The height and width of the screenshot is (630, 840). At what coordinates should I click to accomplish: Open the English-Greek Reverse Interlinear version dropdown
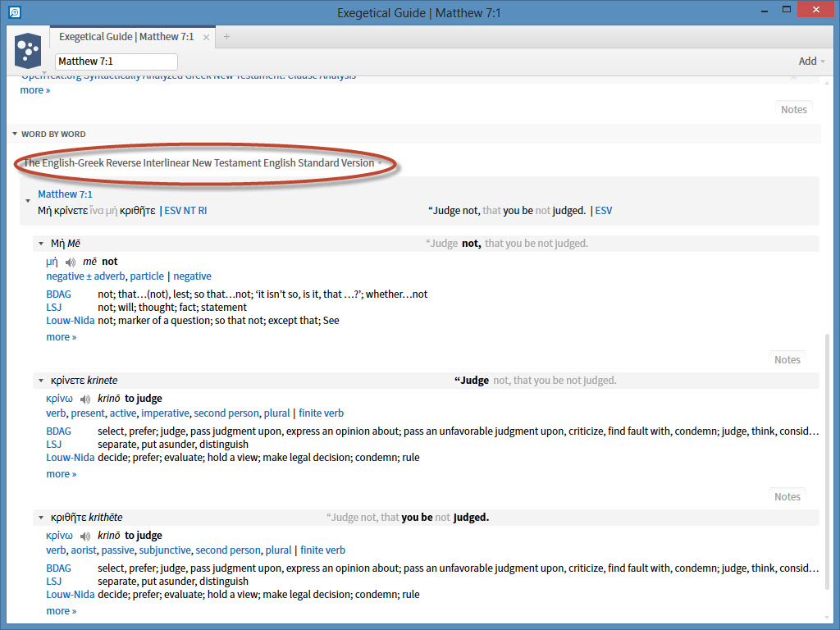click(x=203, y=163)
